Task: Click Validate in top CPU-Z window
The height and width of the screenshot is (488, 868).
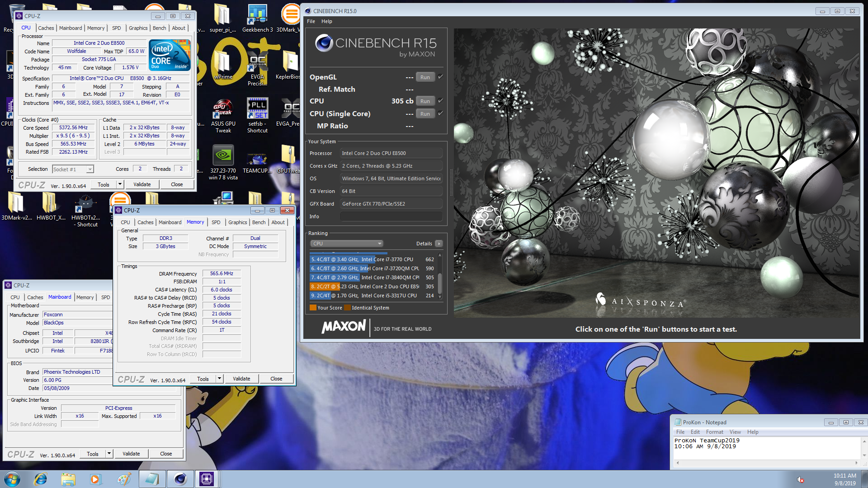Action: (142, 184)
